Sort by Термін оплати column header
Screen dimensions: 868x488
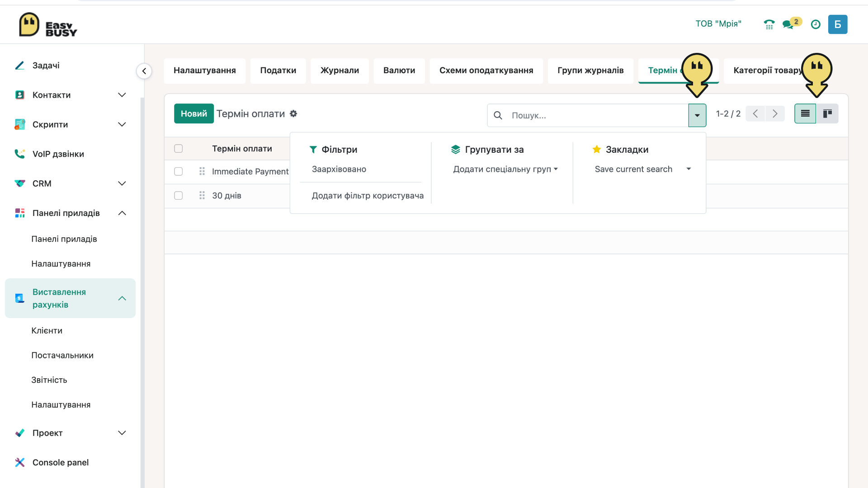click(242, 149)
